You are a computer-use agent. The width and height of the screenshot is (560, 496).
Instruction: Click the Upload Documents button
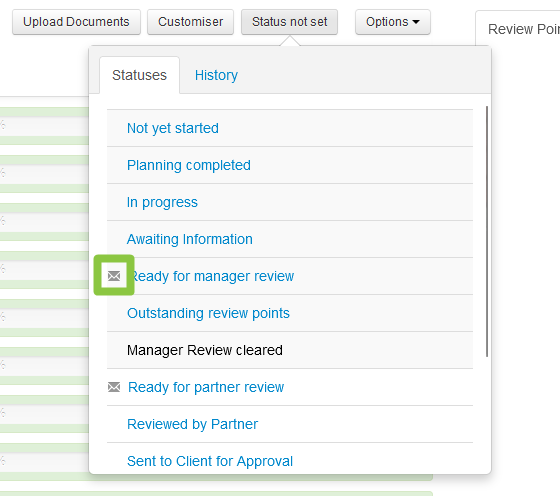76,22
